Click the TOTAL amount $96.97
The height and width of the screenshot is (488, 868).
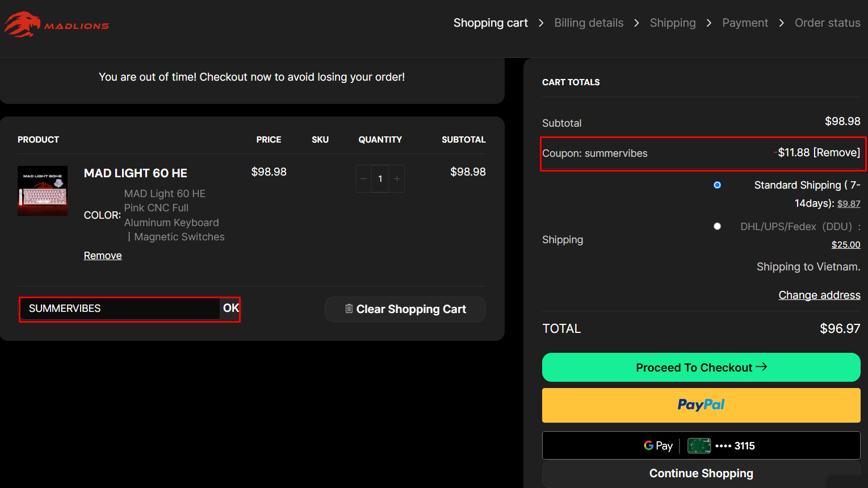coord(840,328)
